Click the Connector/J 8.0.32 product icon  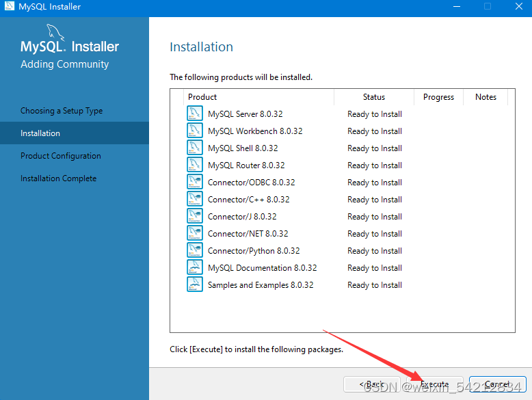pos(195,216)
